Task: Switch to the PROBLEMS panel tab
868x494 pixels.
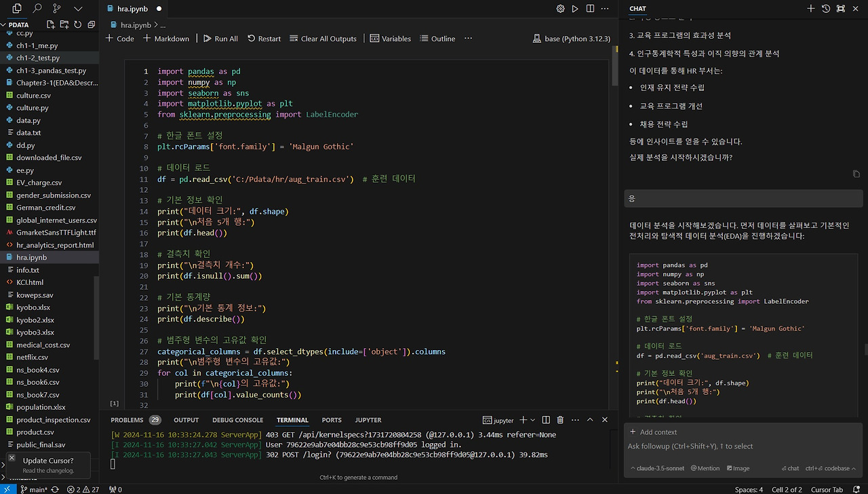Action: coord(127,420)
